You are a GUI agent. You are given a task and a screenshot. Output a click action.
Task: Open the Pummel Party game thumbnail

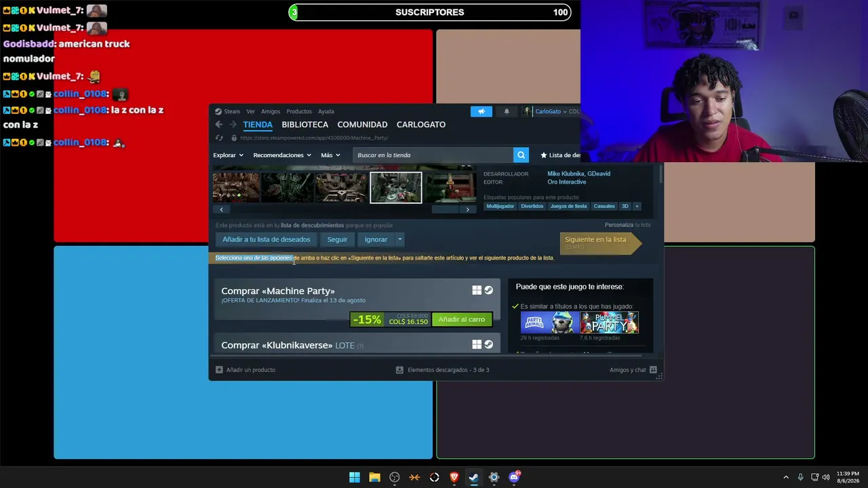609,323
